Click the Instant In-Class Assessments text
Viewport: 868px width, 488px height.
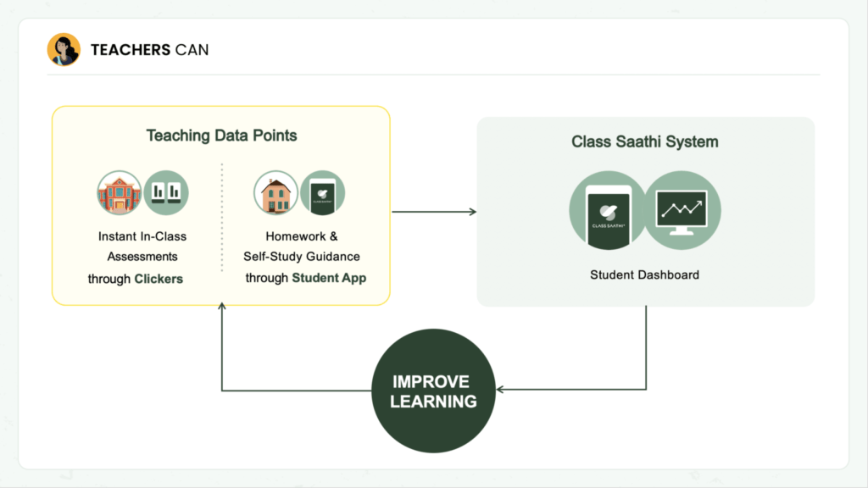pyautogui.click(x=142, y=246)
